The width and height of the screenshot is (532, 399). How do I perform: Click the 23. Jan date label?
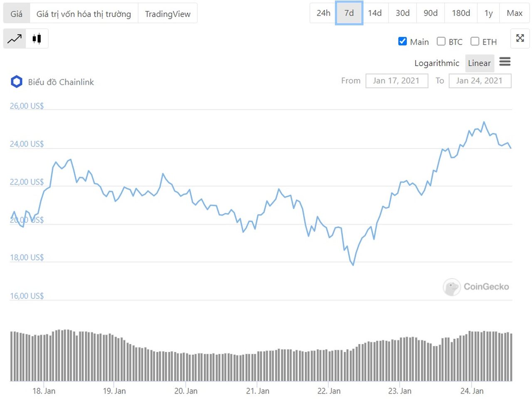tap(400, 391)
